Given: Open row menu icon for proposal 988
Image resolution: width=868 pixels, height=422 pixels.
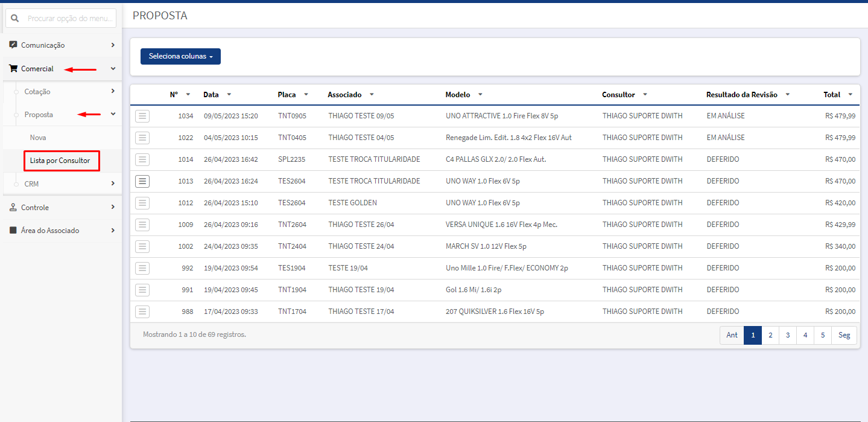Looking at the screenshot, I should coord(142,312).
